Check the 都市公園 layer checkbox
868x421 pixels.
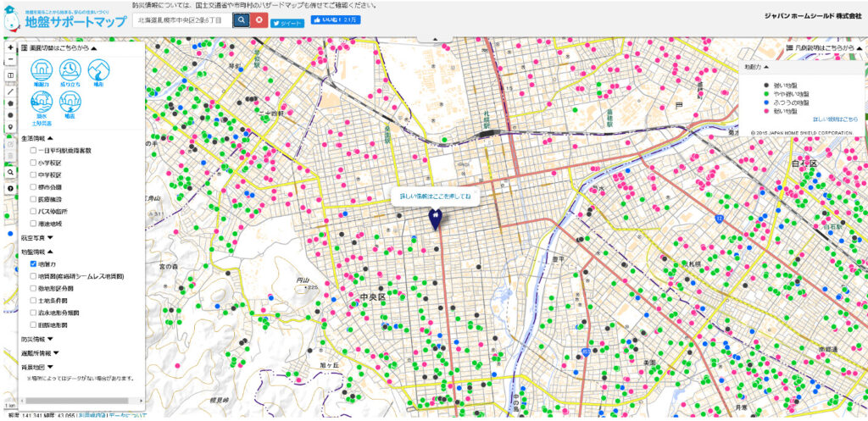[33, 186]
